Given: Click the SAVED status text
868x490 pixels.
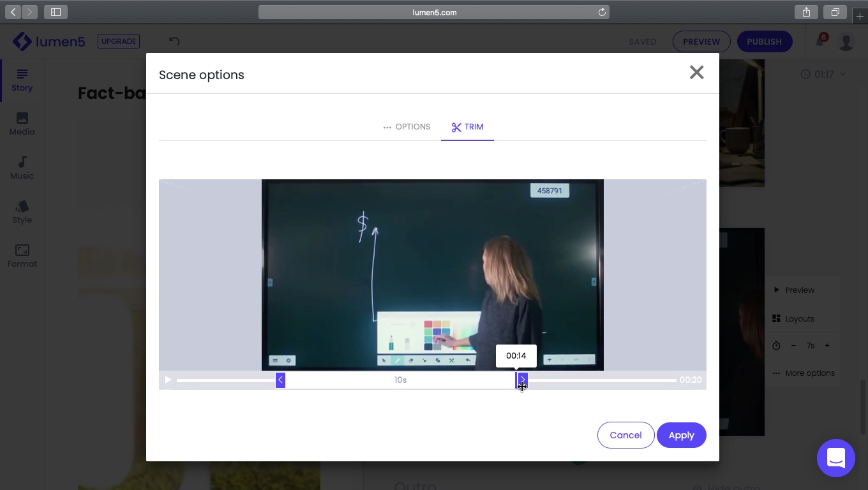Looking at the screenshot, I should coord(643,42).
